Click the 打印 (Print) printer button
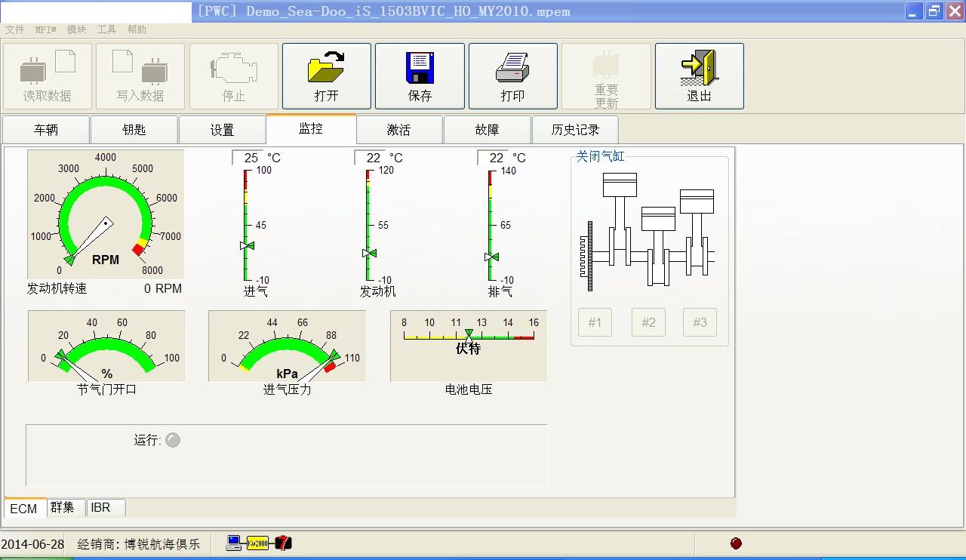This screenshot has height=560, width=966. point(513,76)
